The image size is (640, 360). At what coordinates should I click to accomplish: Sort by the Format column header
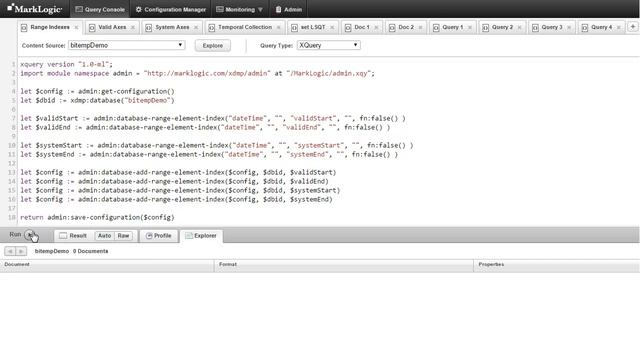344,264
